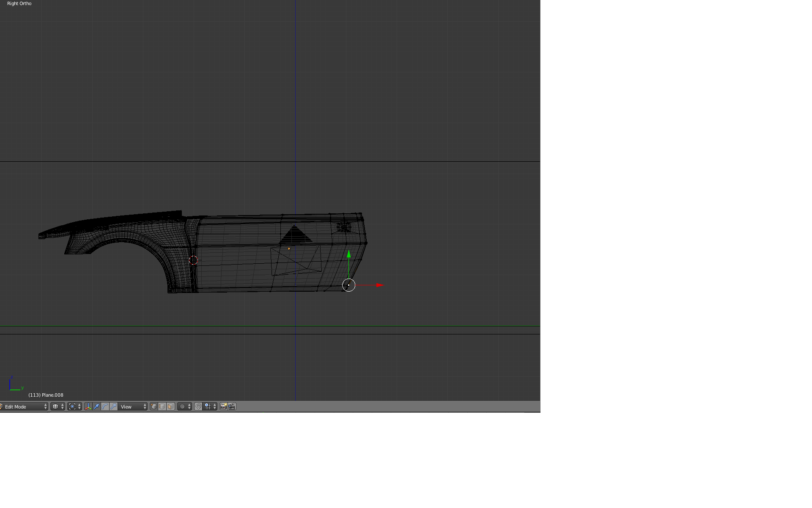
Task: Click the OpenGL render image camera icon
Action: pyautogui.click(x=223, y=407)
